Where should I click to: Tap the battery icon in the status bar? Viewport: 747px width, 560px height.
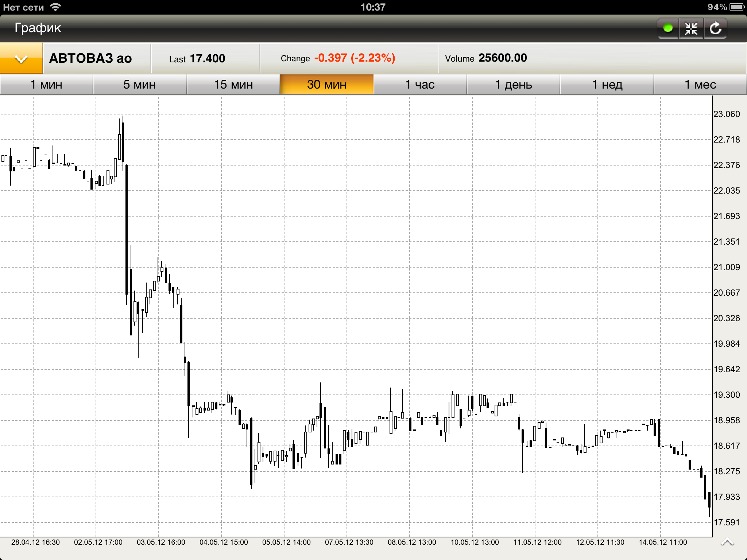click(x=737, y=7)
